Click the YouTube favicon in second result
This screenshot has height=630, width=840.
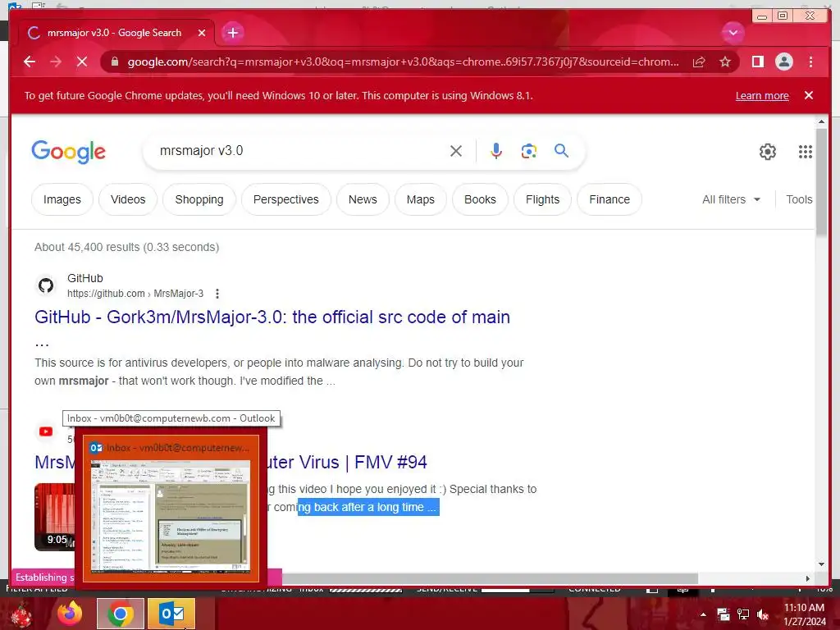coord(46,431)
